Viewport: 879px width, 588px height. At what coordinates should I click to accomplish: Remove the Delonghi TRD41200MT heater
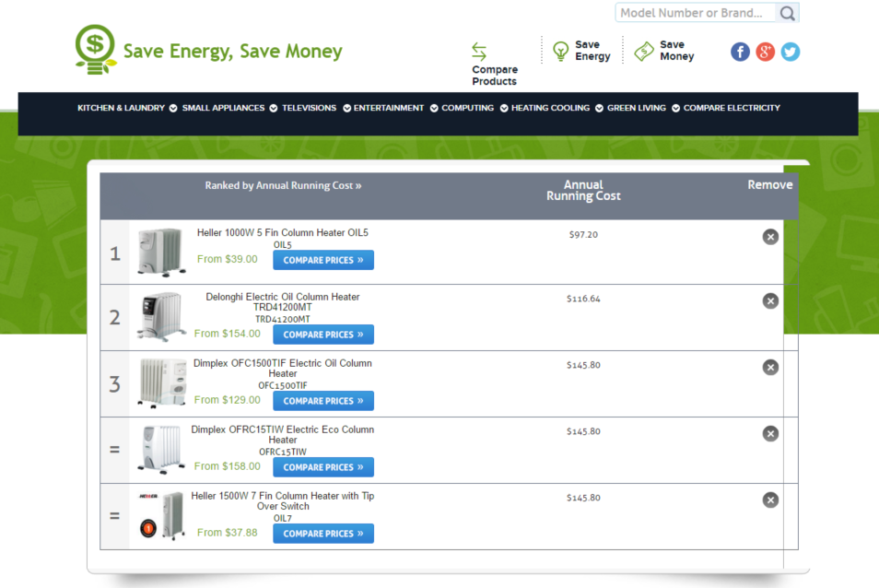770,301
